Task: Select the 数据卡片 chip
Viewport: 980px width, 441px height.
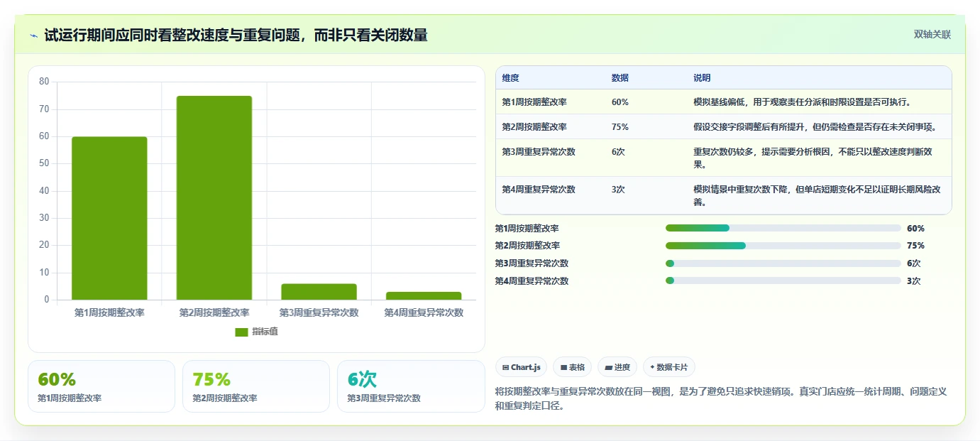Action: point(669,367)
